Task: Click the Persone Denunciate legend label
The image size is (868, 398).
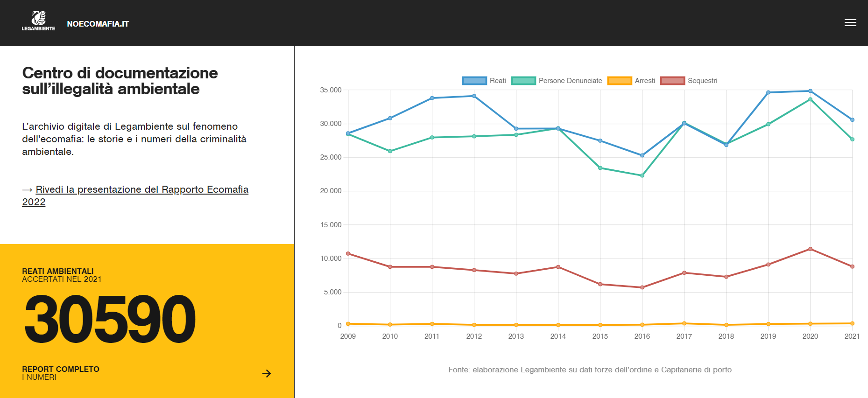Action: [x=571, y=81]
